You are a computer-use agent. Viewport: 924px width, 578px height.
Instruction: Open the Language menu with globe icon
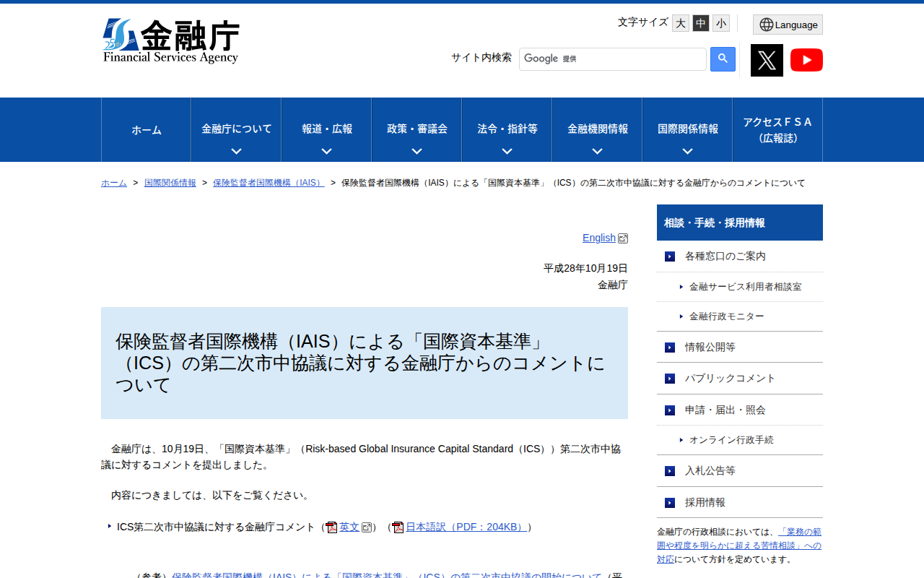787,24
